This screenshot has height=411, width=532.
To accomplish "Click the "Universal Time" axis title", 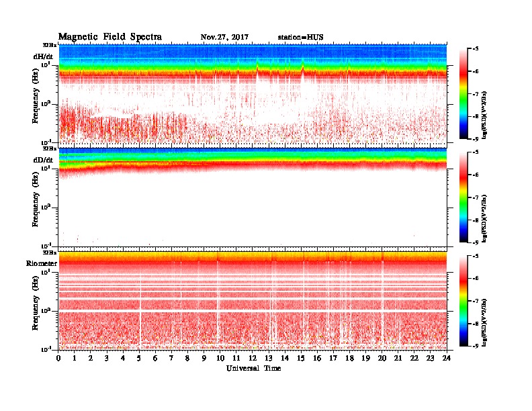I will tap(254, 368).
